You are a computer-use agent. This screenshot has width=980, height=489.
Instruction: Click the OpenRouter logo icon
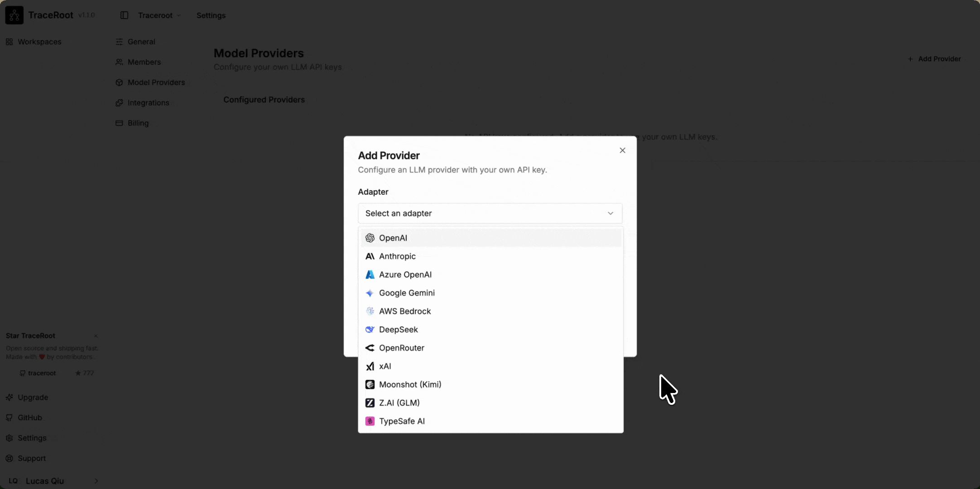[x=370, y=348]
